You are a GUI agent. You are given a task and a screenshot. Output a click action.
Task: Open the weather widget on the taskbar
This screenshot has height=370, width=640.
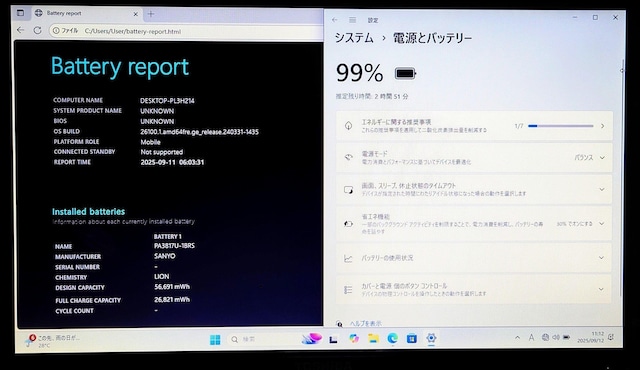tap(53, 340)
